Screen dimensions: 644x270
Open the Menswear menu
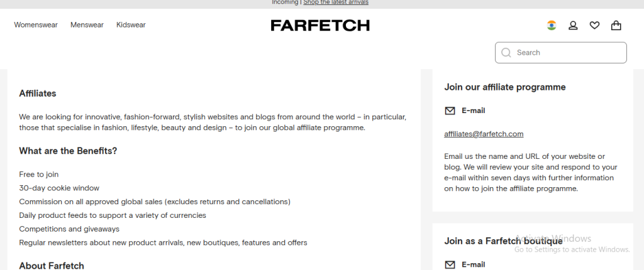[x=87, y=25]
